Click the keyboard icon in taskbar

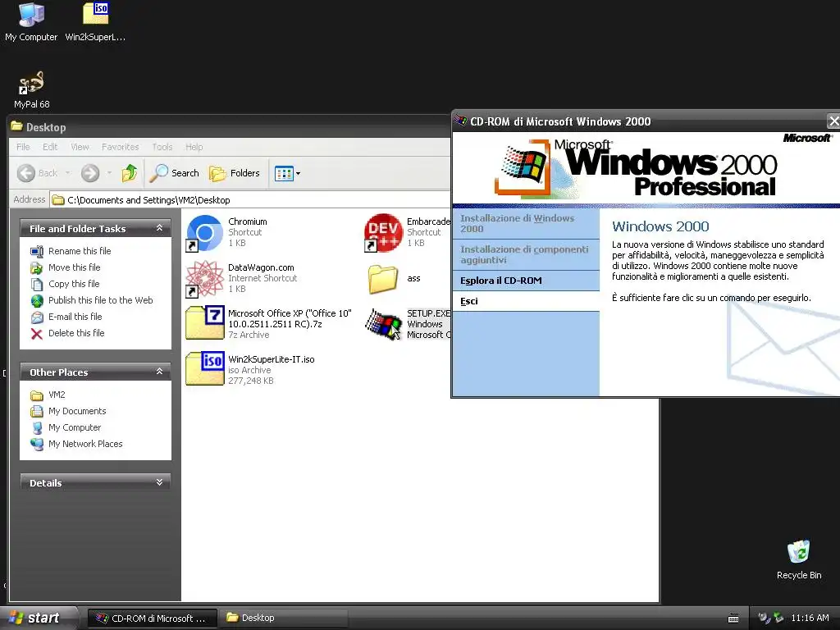[733, 619]
